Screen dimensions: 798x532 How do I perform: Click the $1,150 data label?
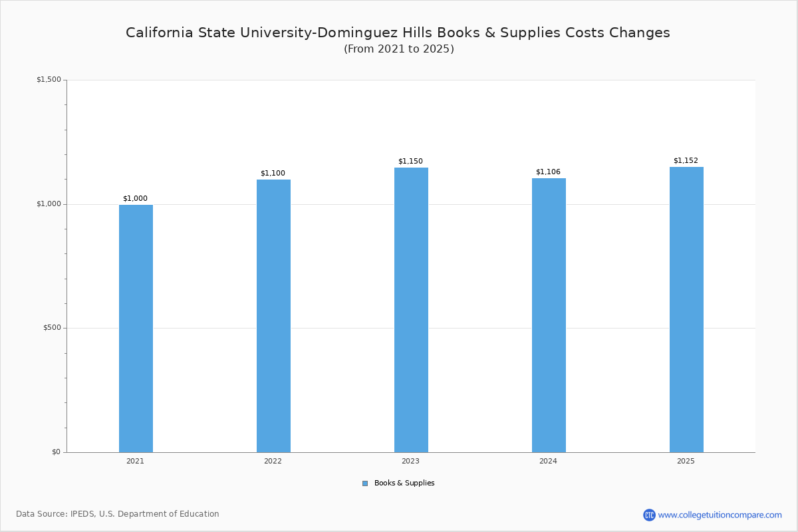pyautogui.click(x=410, y=161)
